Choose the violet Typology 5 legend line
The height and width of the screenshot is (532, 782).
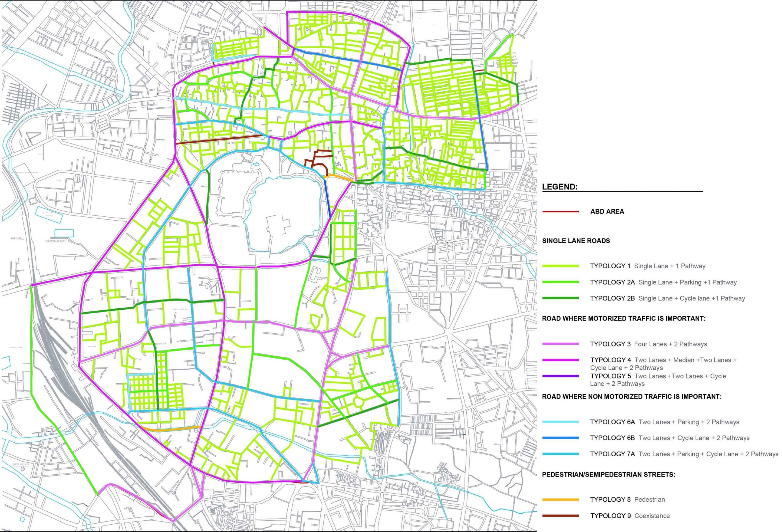pyautogui.click(x=560, y=376)
